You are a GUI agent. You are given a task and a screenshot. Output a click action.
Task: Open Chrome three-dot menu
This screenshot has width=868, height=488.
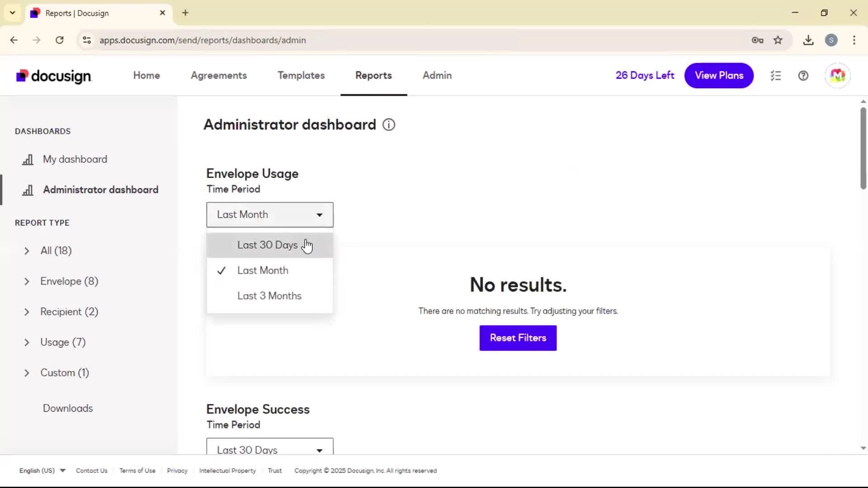coord(854,40)
